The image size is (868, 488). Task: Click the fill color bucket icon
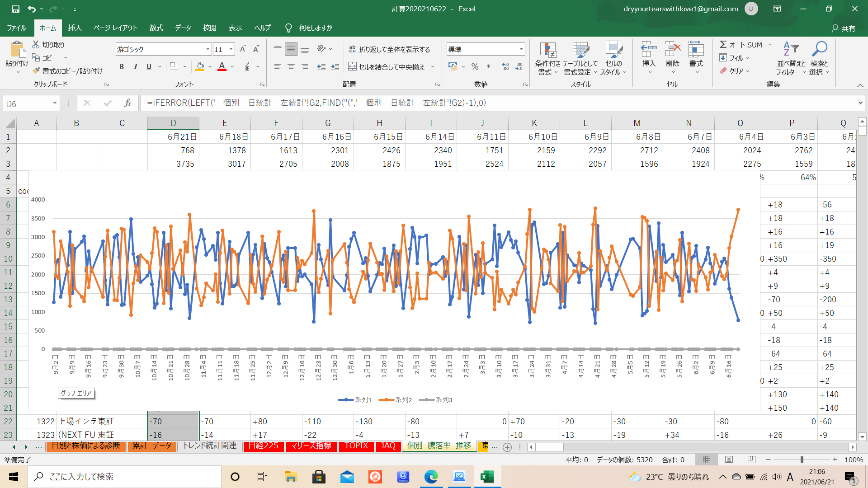click(200, 67)
